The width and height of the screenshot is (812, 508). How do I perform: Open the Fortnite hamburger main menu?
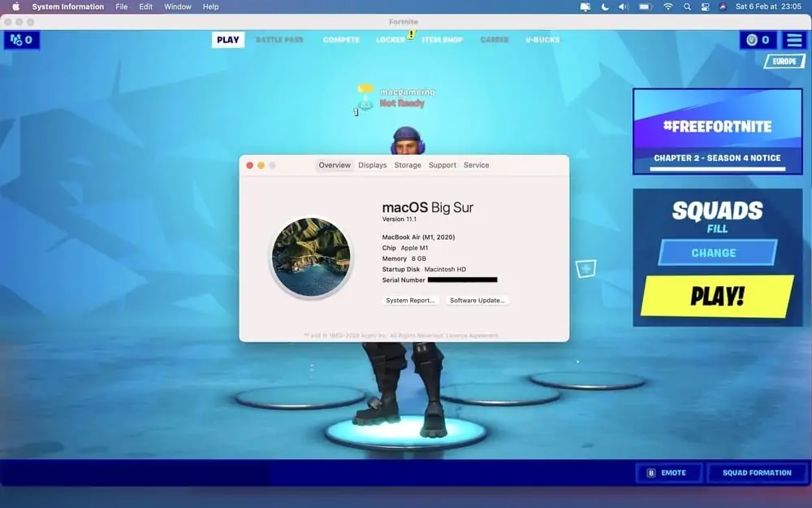(x=794, y=40)
